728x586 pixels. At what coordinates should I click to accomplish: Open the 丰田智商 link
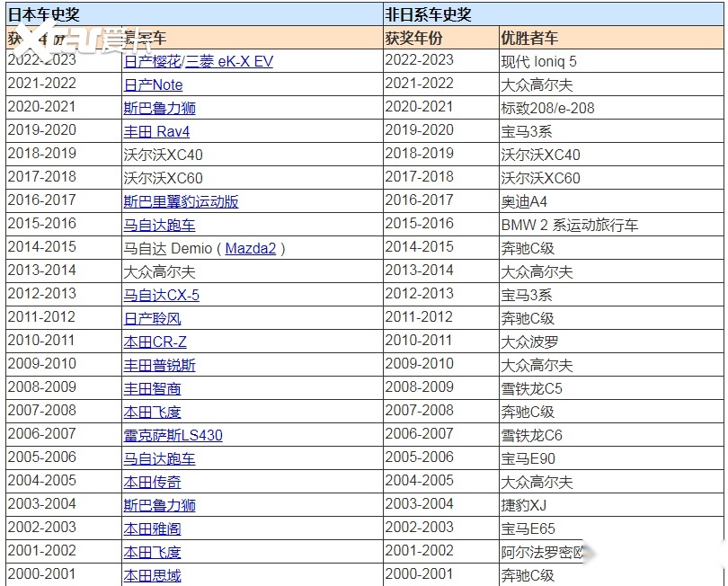[x=152, y=388]
